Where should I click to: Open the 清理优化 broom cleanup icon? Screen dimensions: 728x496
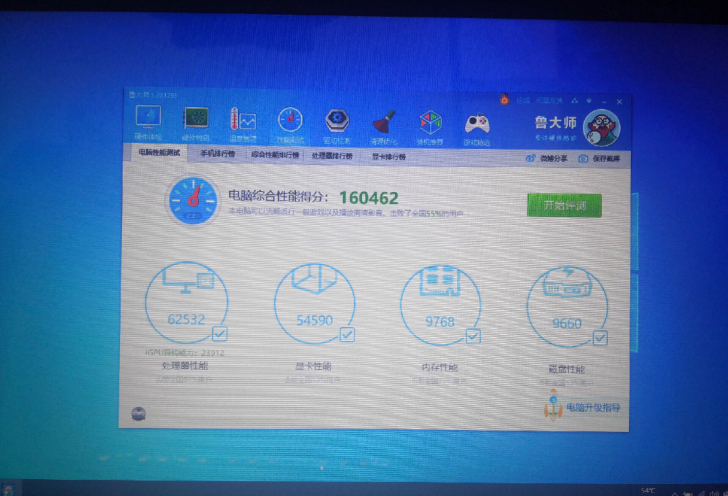[x=384, y=127]
